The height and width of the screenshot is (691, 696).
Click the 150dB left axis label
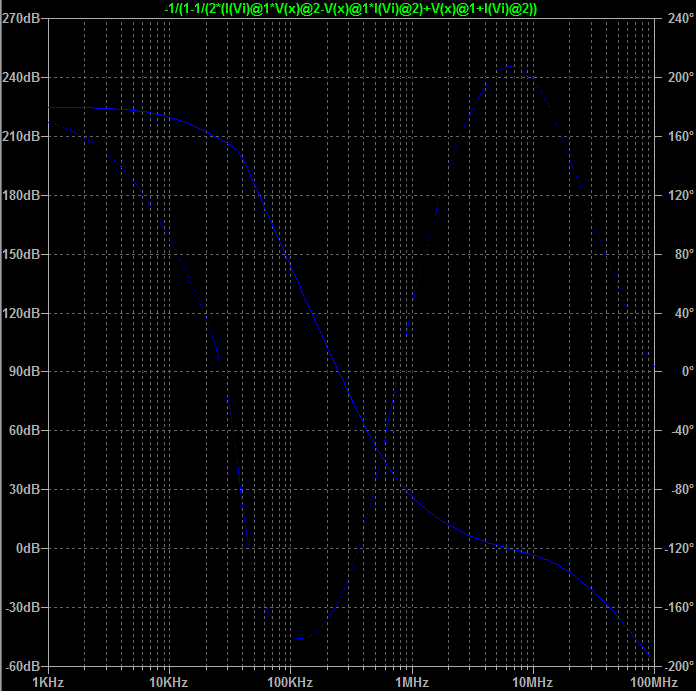(21, 254)
